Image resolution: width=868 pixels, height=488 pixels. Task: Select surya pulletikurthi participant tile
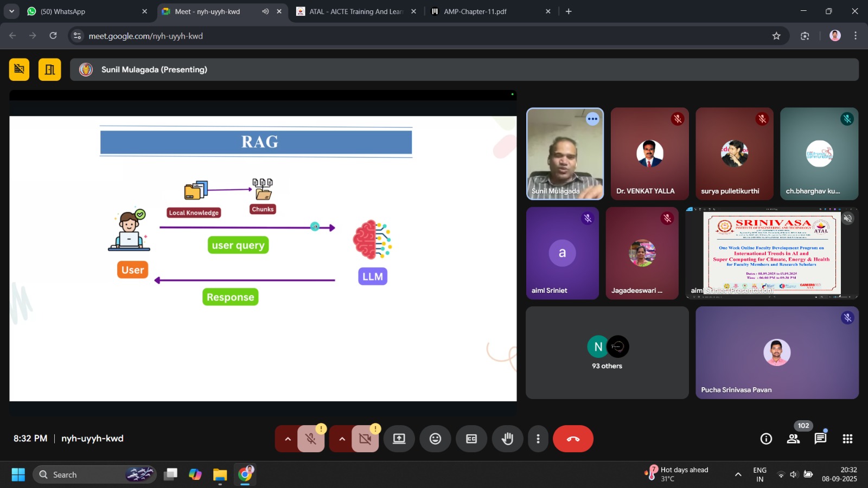[735, 154]
